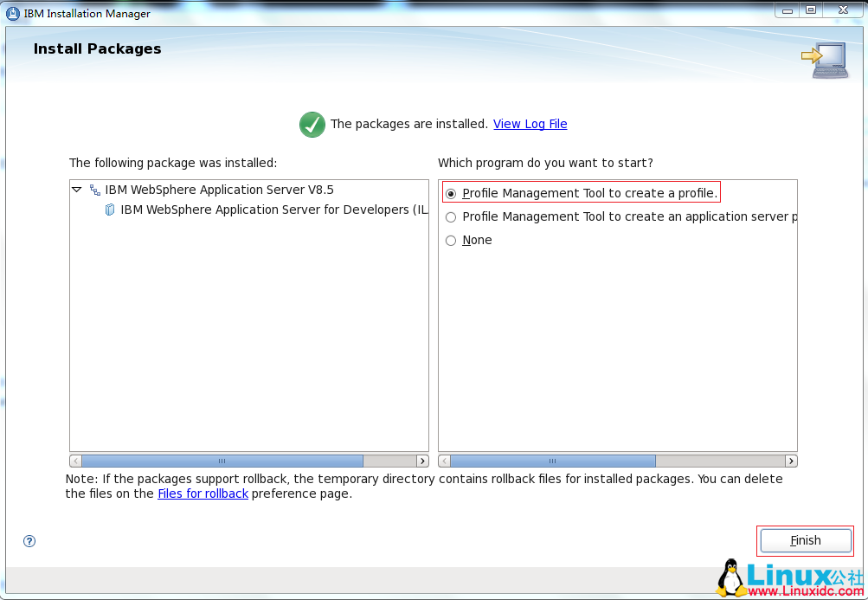
Task: Click the help question mark icon
Action: pos(29,541)
